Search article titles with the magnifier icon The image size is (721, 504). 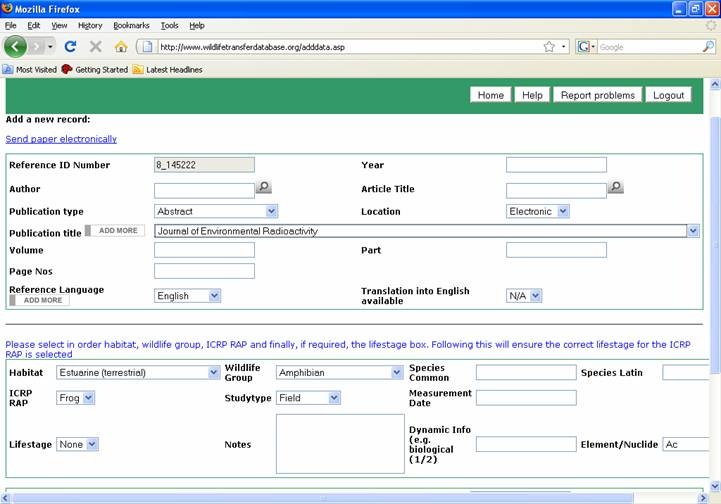point(616,187)
